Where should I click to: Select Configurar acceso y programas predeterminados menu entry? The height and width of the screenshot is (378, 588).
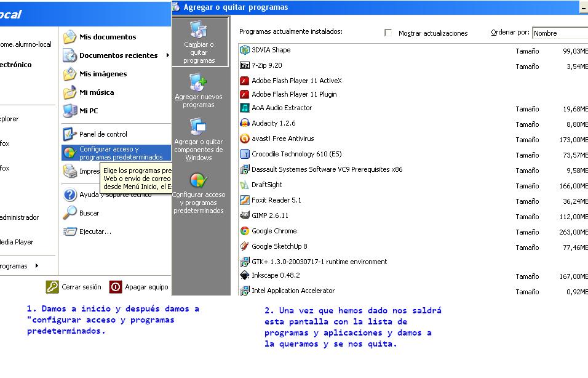click(x=116, y=153)
